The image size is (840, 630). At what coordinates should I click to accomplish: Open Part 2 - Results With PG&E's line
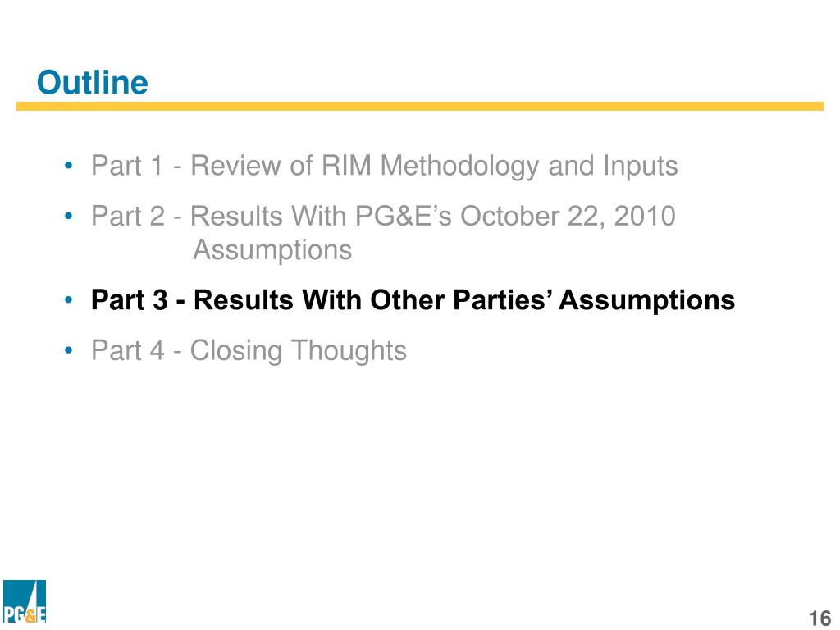pyautogui.click(x=383, y=216)
